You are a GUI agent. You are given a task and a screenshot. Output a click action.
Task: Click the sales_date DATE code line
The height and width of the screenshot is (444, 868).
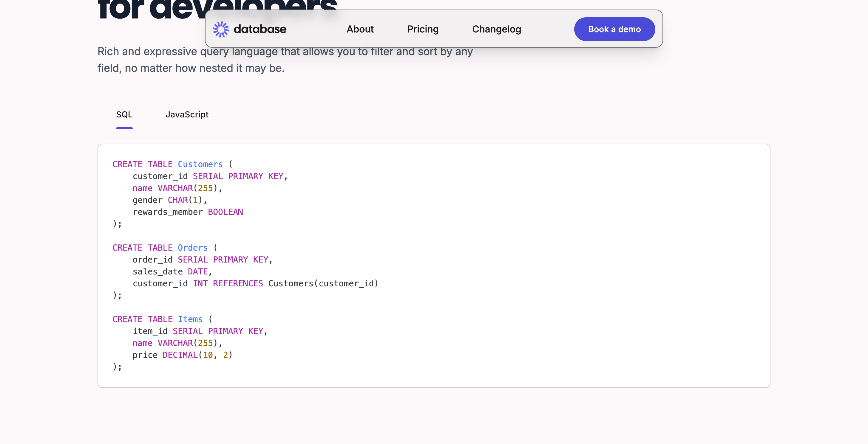[x=172, y=272]
